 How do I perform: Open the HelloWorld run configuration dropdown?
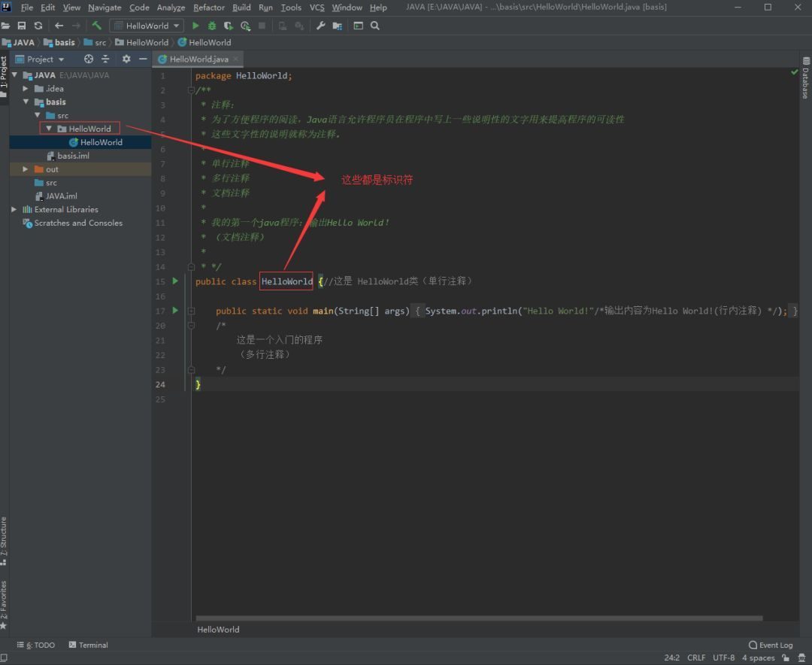(147, 26)
